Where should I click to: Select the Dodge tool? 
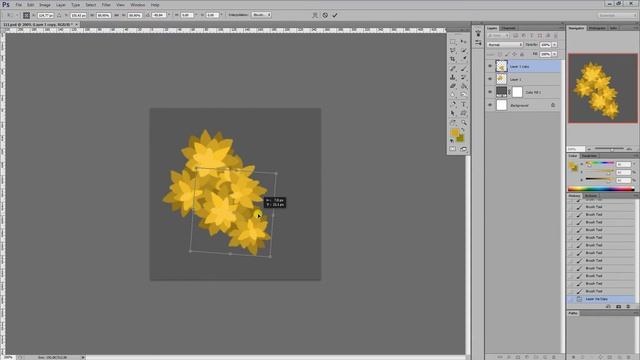coord(463,95)
